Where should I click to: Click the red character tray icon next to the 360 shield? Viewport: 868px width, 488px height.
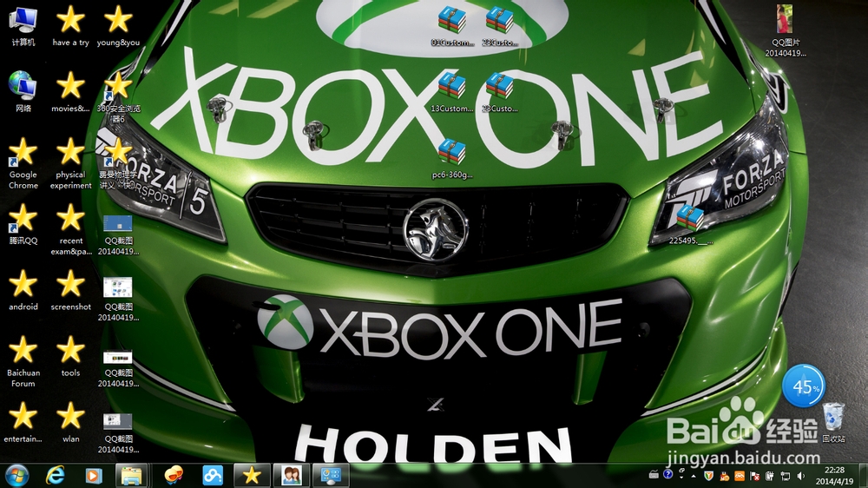724,476
